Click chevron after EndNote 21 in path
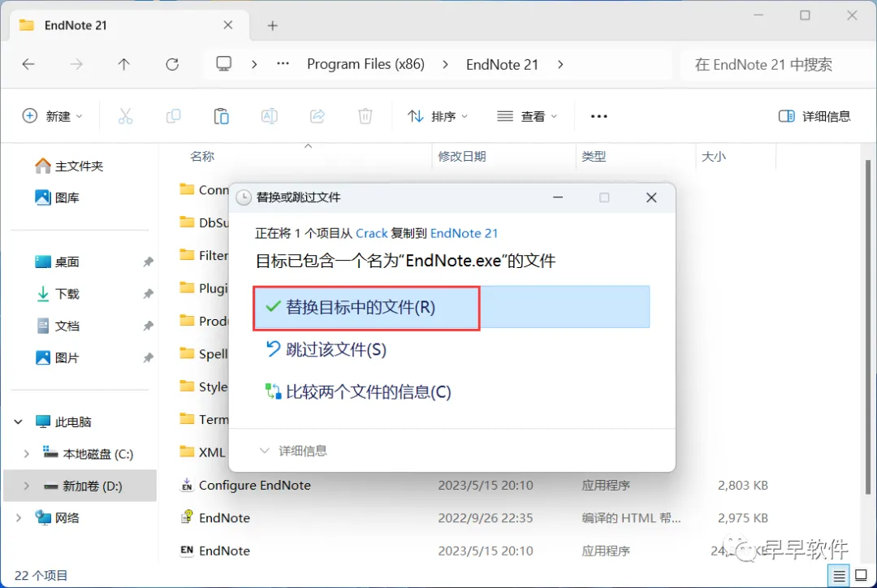 click(x=560, y=64)
